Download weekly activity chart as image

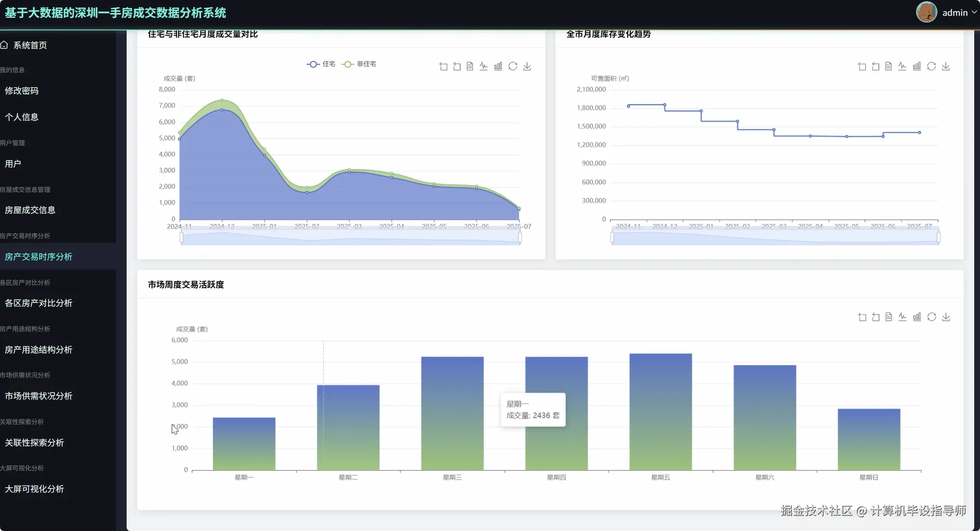point(946,317)
